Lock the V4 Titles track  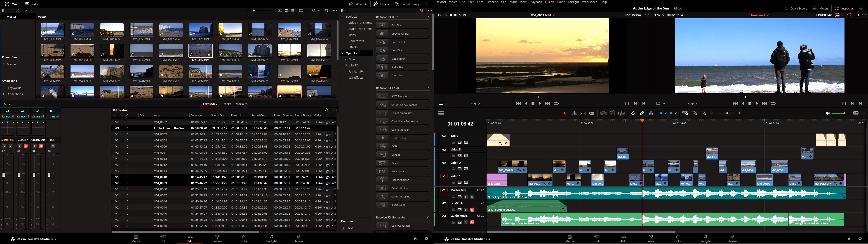click(x=453, y=143)
